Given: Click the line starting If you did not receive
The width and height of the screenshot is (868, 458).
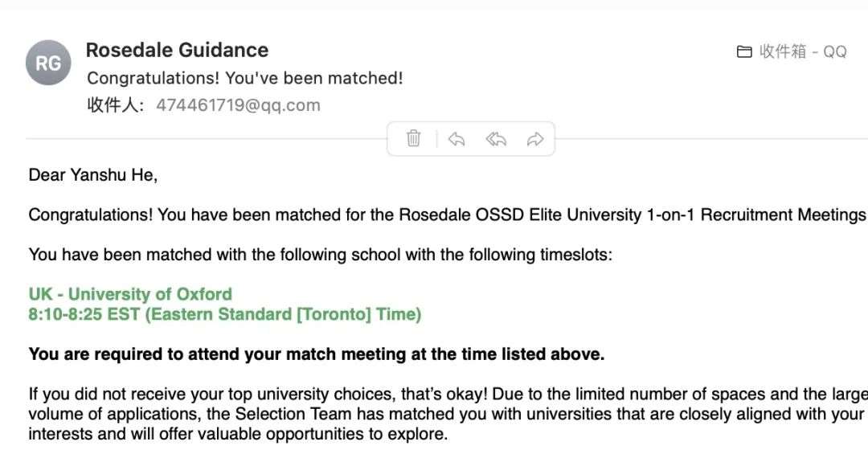Looking at the screenshot, I should 448,394.
